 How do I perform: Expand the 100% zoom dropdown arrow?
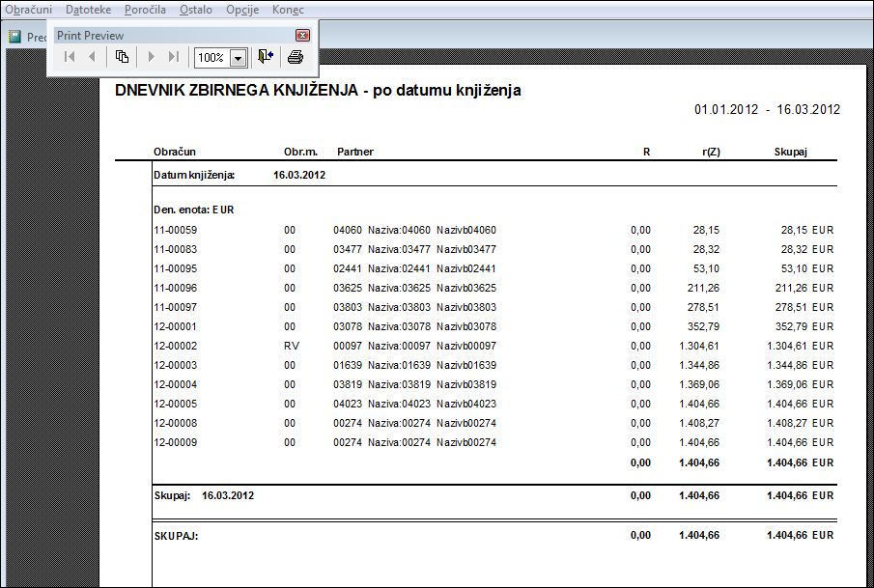click(238, 58)
